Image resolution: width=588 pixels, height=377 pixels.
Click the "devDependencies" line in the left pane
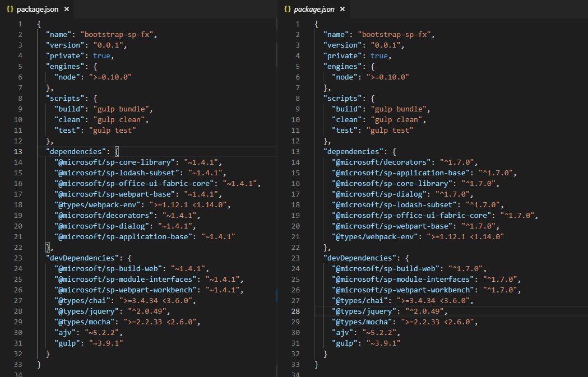click(89, 258)
